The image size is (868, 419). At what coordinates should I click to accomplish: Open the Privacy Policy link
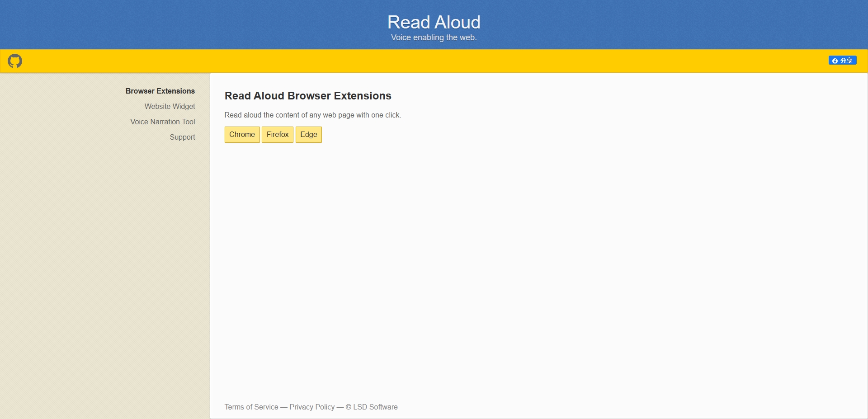312,407
